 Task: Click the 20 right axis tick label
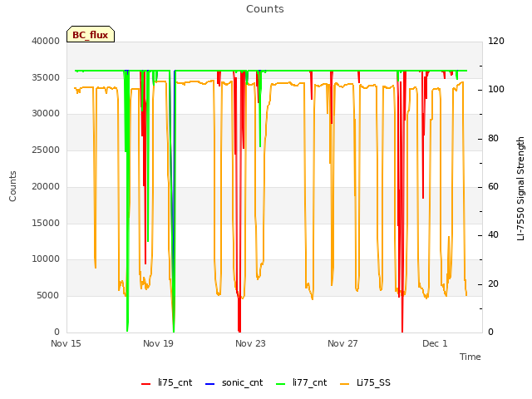click(493, 284)
